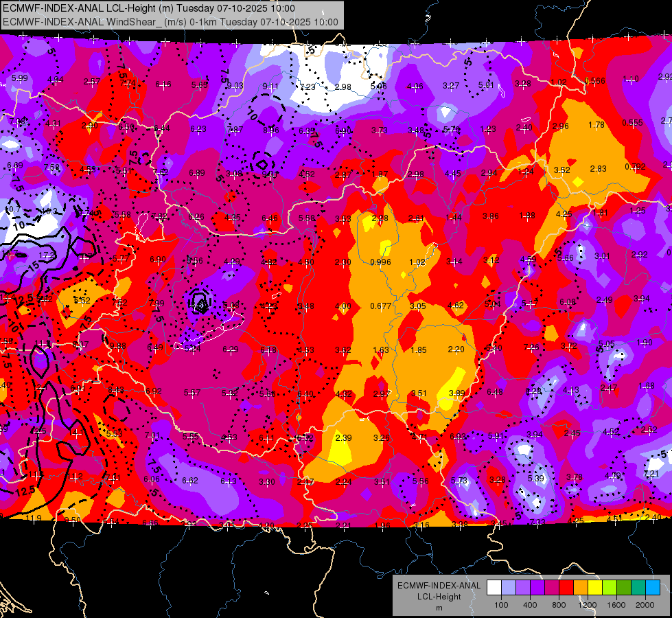Click the legend tick label 2000
Image resolution: width=672 pixels, height=618 pixels.
coord(645,605)
